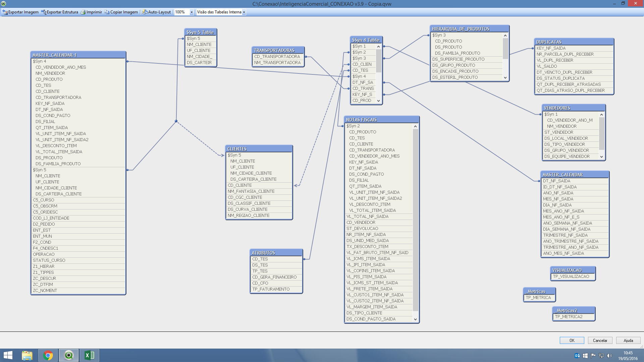The image size is (644, 362).
Task: Select the VL_SALDO field in DUPLICATAS
Action: pos(574,66)
